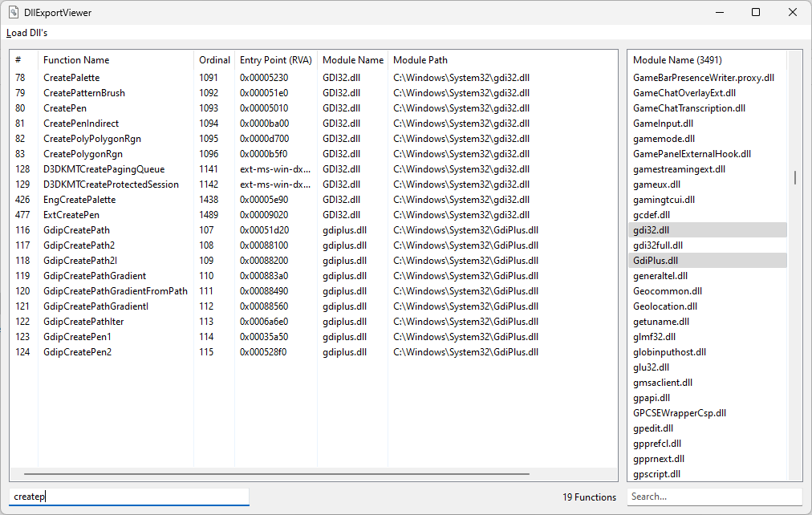Click the module list vertical scrollbar thumb

pyautogui.click(x=795, y=177)
